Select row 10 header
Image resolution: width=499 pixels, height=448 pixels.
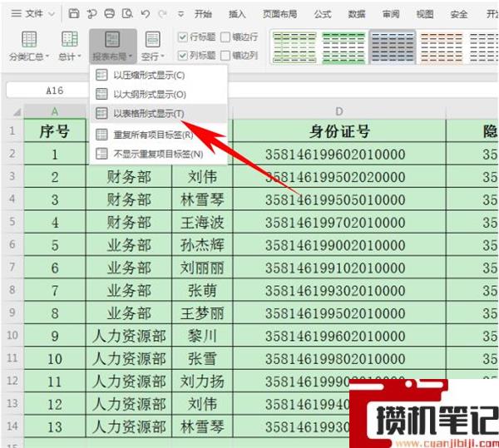12,335
